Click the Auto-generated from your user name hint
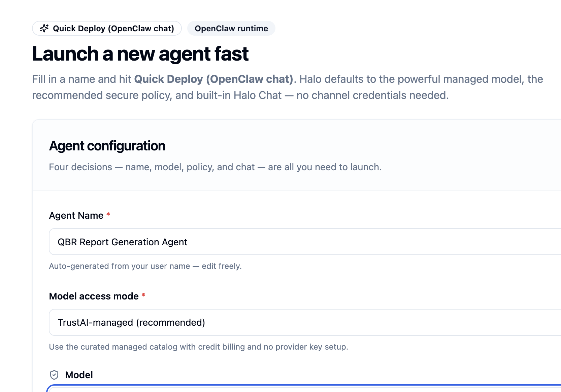The width and height of the screenshot is (561, 392). point(145,266)
